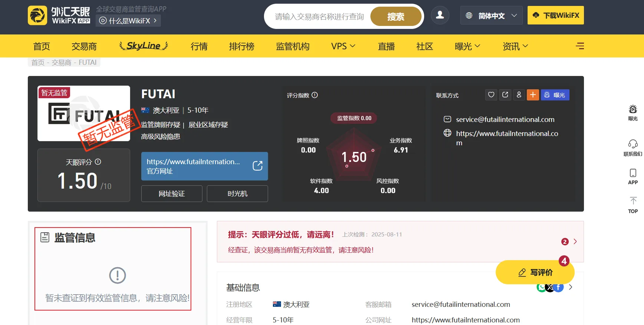Screen dimensions: 644x325
Task: Share via the WhatsApp icon
Action: (541, 287)
